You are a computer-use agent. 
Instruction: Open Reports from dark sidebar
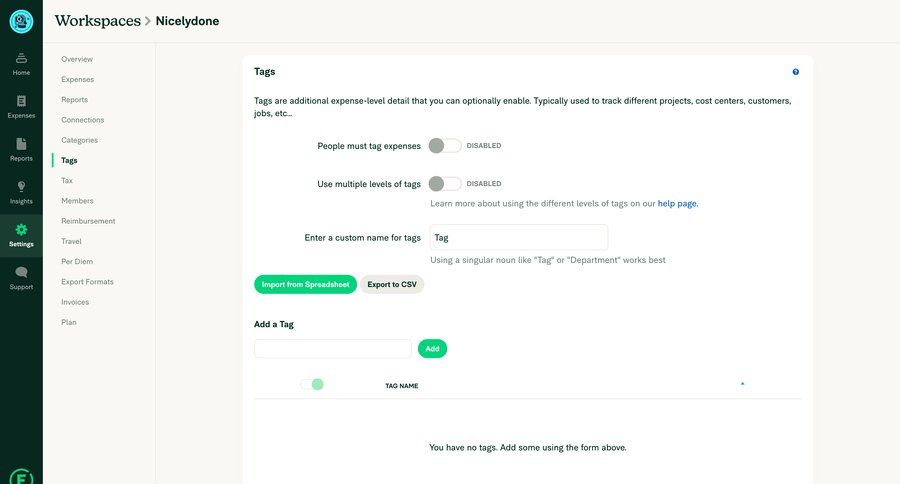[21, 150]
